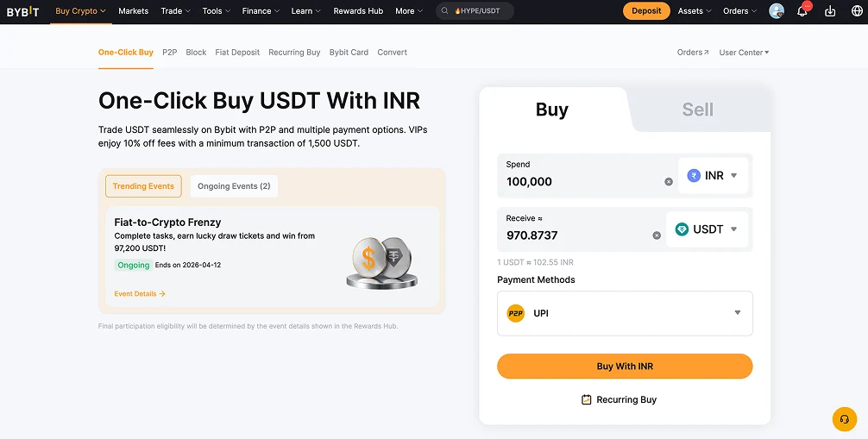This screenshot has width=868, height=439.
Task: Open the Orders dropdown in top bar
Action: pos(740,11)
